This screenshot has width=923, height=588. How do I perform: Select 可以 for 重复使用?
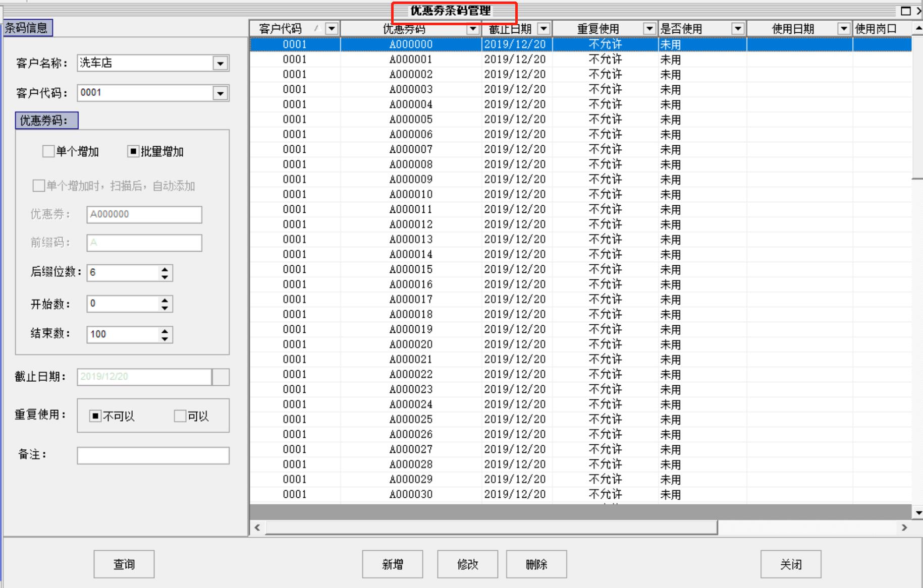(x=180, y=416)
